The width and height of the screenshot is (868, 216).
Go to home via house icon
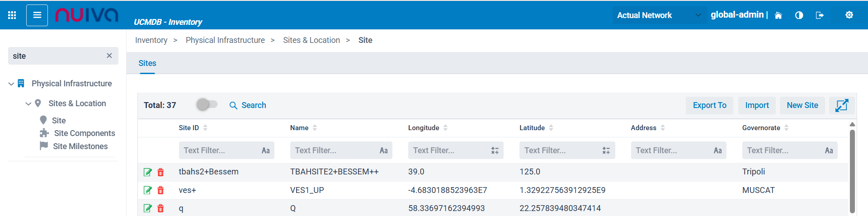778,15
